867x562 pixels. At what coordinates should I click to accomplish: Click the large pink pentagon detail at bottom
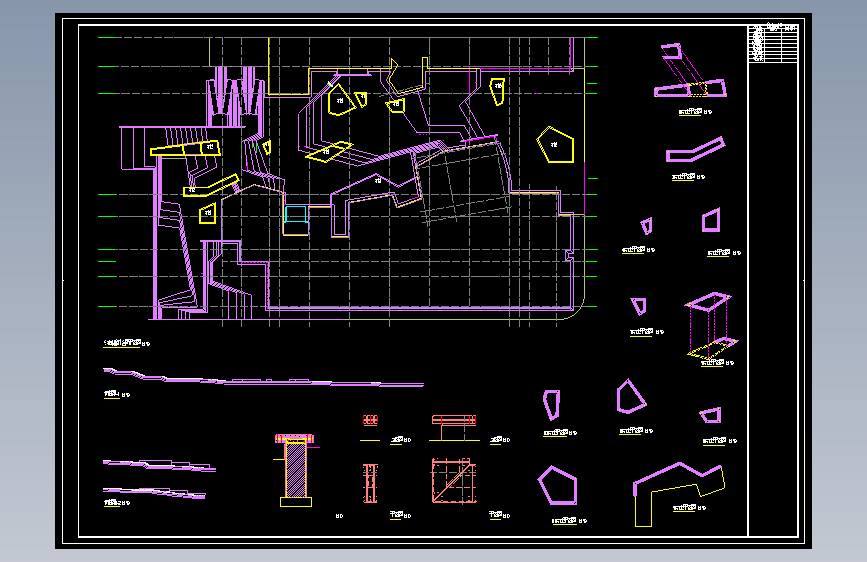click(558, 485)
